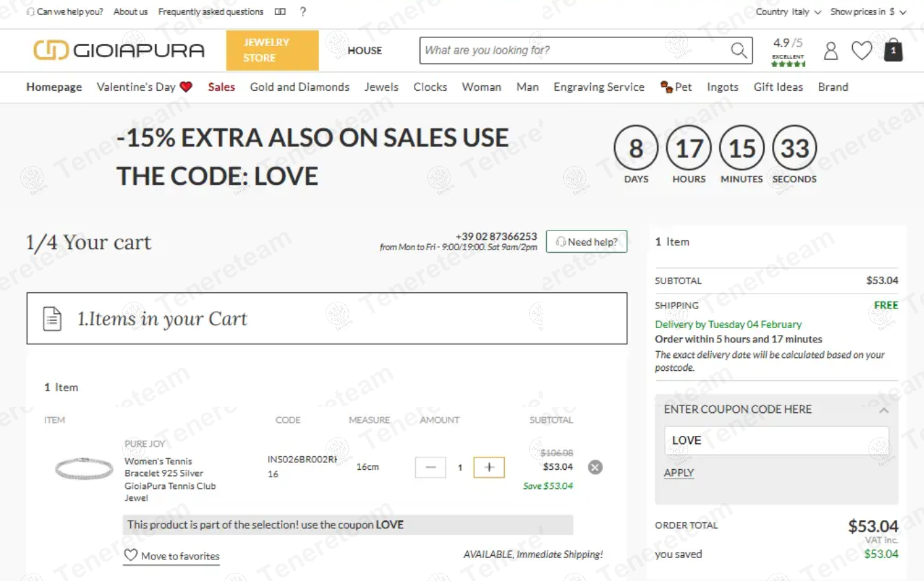Click the open book icon in top bar
The height and width of the screenshot is (581, 924).
[280, 12]
